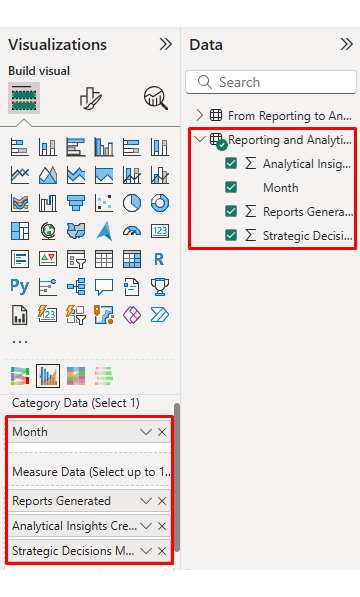Select the Q&A speech bubble visual
Screen dimensions: 360x597
(x=104, y=287)
